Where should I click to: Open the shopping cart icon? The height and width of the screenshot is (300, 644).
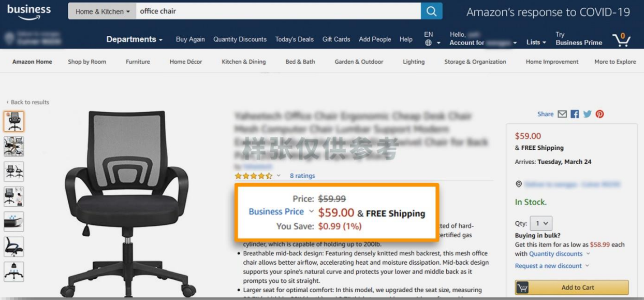pos(621,39)
